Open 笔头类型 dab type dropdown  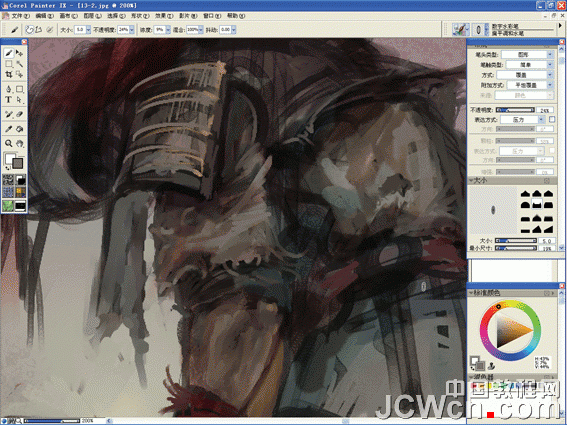coord(528,55)
